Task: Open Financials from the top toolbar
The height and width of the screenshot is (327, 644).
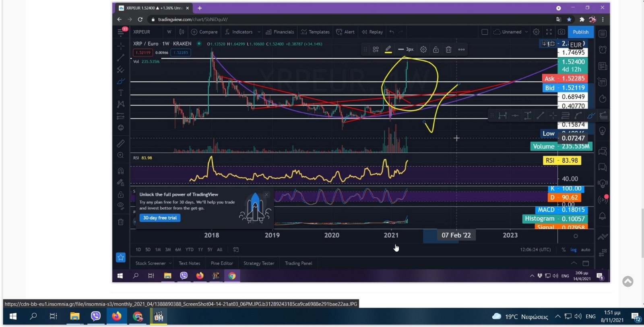Action: [x=280, y=32]
